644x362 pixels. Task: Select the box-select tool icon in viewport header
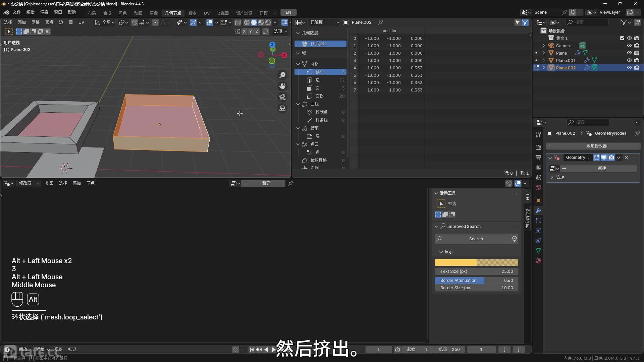(9, 32)
